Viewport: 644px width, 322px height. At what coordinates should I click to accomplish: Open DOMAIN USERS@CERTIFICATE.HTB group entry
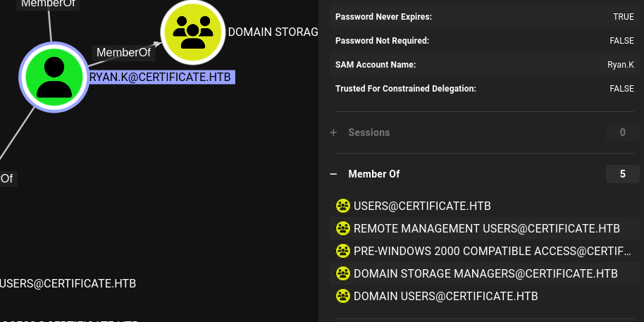pos(445,296)
